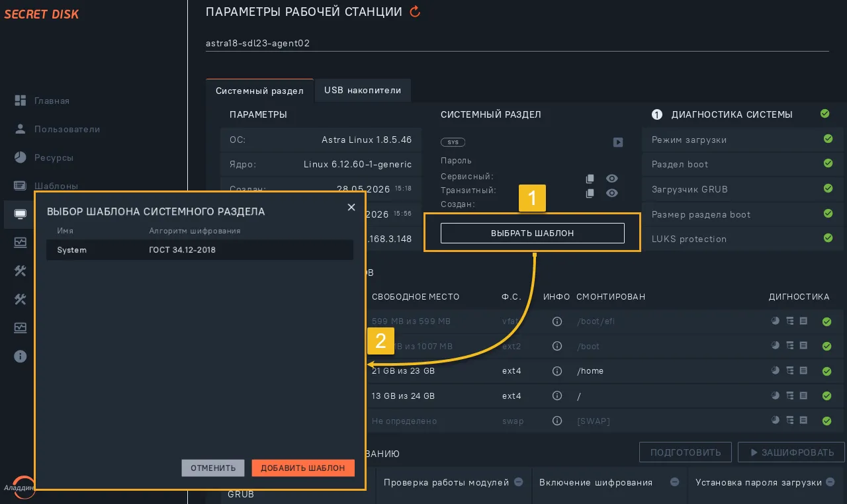Select the System template row

point(200,250)
